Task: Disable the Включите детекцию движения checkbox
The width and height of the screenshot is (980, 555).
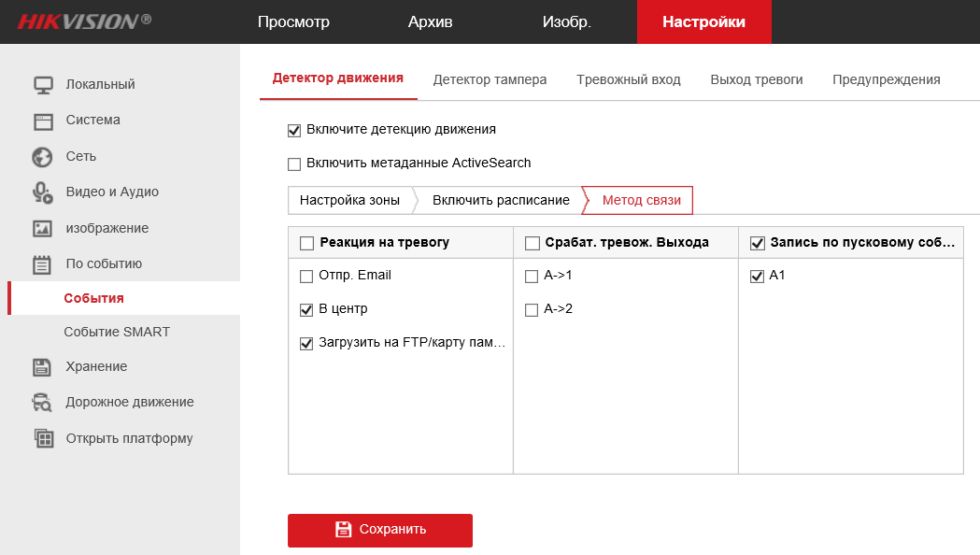Action: tap(294, 131)
